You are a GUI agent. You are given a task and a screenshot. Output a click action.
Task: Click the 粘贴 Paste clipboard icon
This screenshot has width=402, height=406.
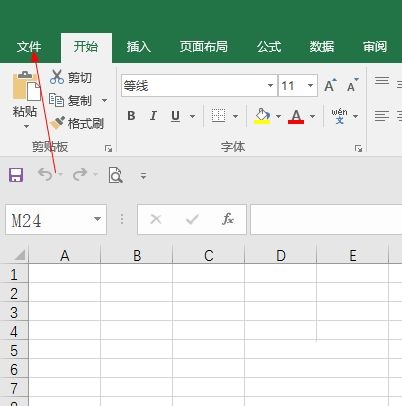coord(26,86)
